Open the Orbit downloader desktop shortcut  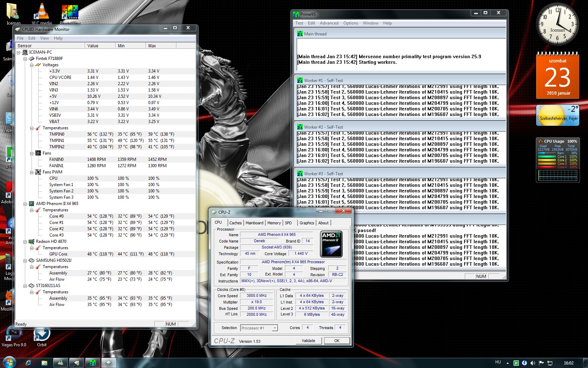42,337
